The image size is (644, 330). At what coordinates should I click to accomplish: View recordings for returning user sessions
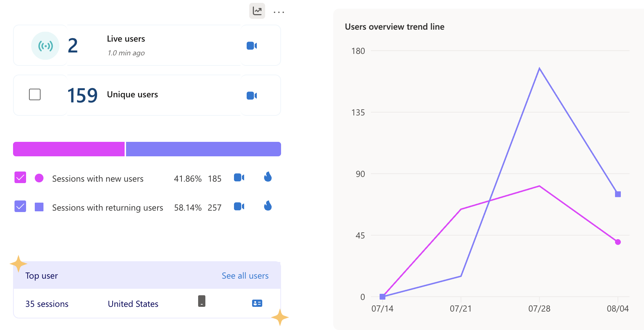click(x=239, y=206)
